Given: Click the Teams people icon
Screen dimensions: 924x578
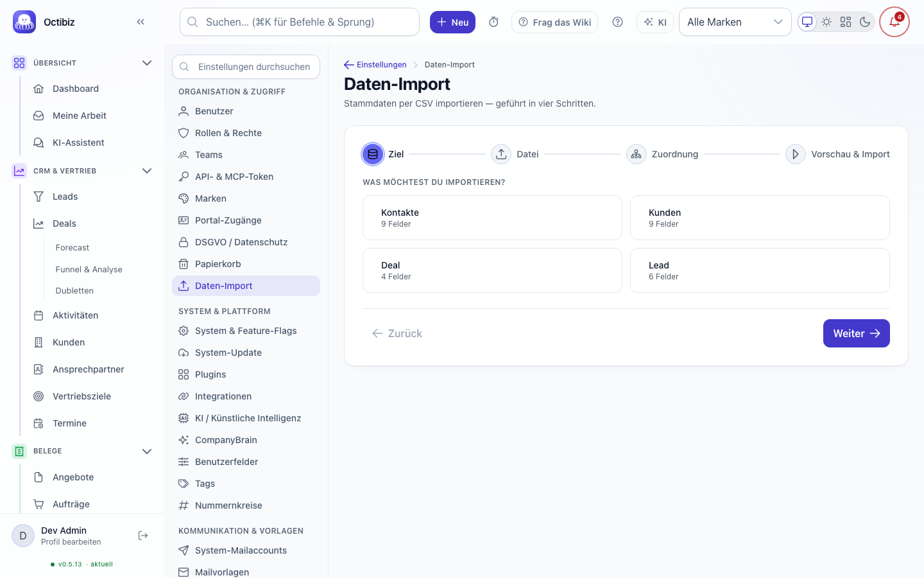Looking at the screenshot, I should tap(184, 155).
